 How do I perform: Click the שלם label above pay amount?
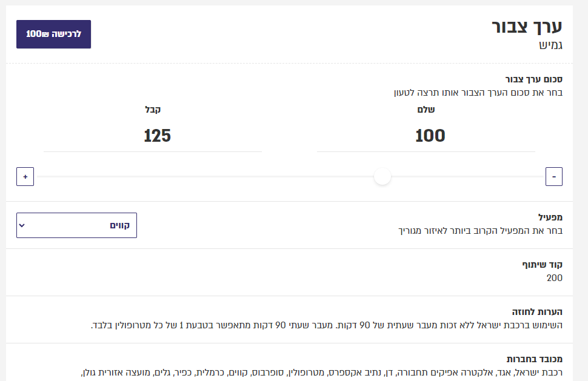(427, 110)
